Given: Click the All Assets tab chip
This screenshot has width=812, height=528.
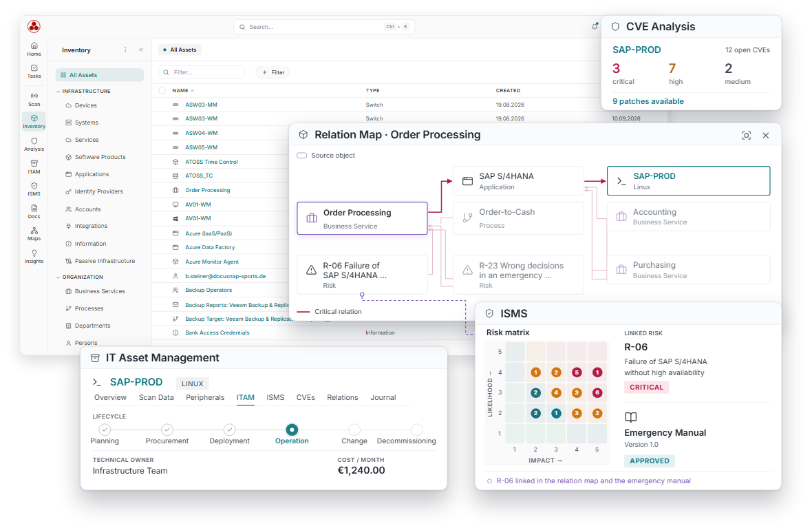Looking at the screenshot, I should pos(180,50).
